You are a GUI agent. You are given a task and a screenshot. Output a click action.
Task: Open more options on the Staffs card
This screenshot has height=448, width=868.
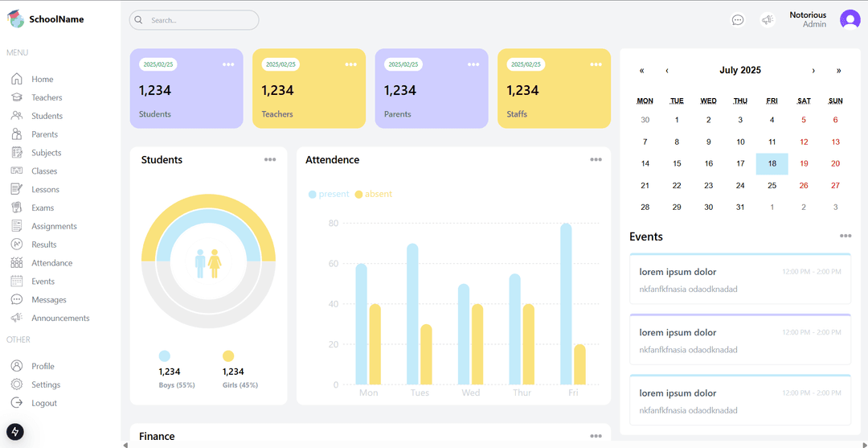click(x=596, y=64)
